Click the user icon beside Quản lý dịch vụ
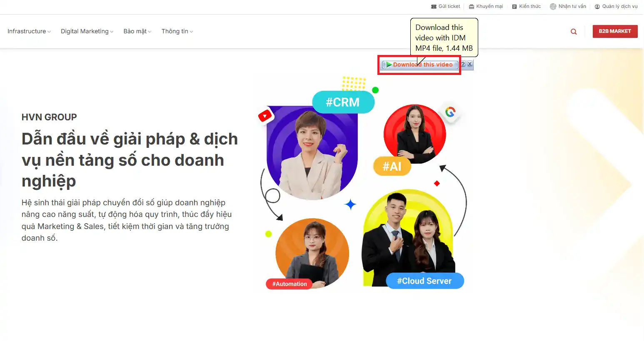Screen dimensions: 644x341 click(x=597, y=7)
